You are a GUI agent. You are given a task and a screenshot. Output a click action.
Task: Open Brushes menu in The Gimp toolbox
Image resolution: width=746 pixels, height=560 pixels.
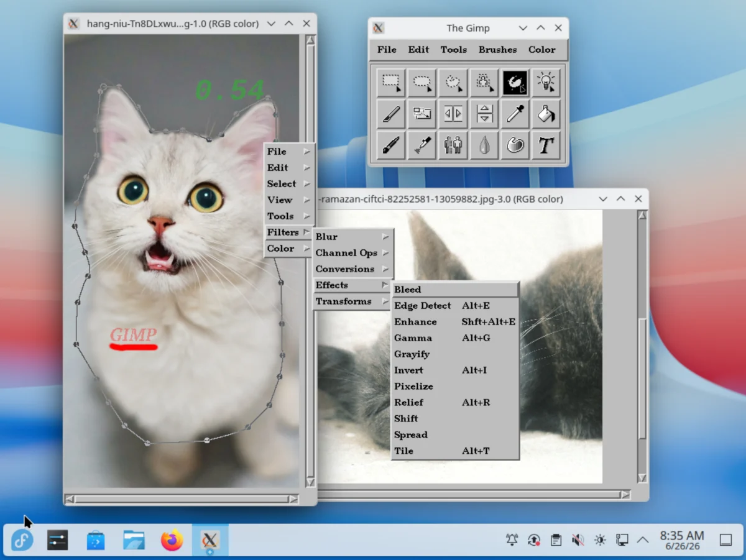(x=497, y=50)
